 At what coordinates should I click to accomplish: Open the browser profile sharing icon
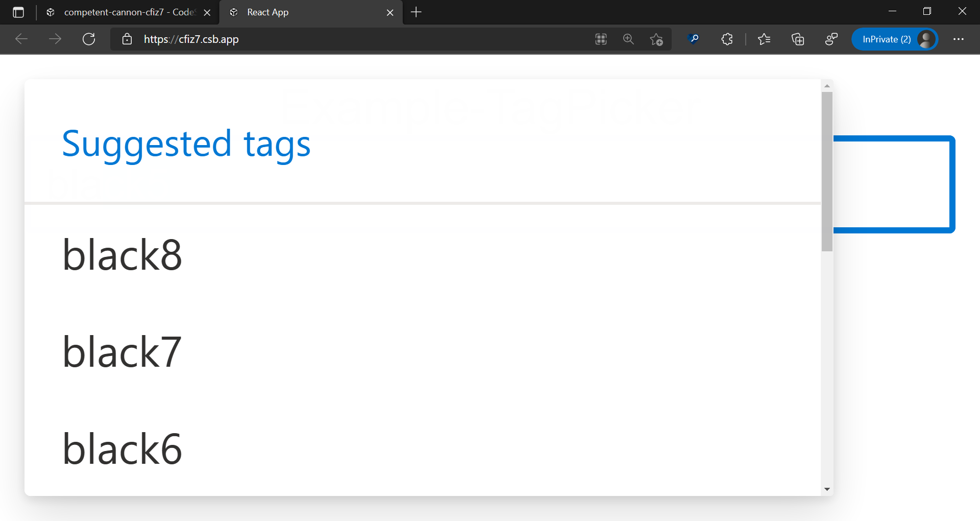(x=831, y=39)
